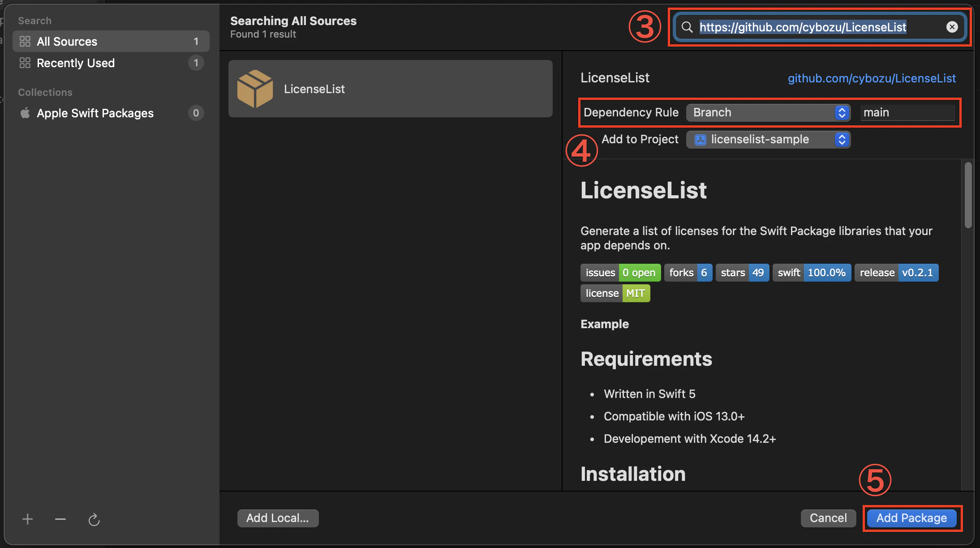The height and width of the screenshot is (548, 980).
Task: Click the LicenseList package title in details
Action: (x=615, y=78)
